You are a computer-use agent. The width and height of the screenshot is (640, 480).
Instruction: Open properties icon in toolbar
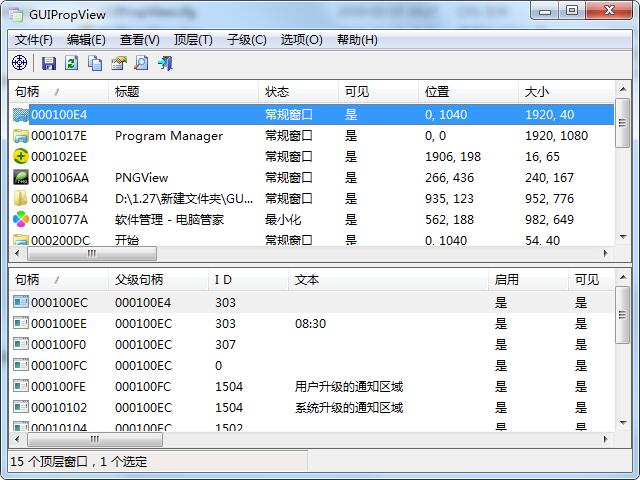click(119, 63)
